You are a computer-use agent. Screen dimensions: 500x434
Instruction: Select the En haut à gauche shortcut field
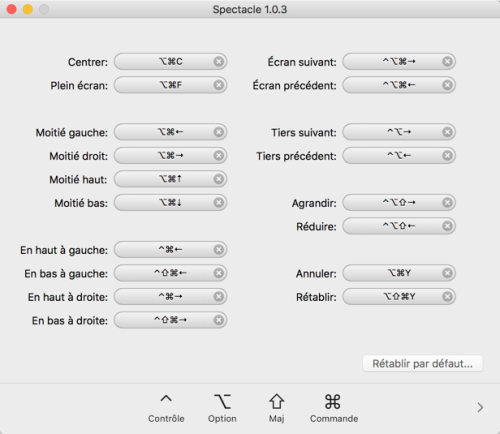pos(170,250)
